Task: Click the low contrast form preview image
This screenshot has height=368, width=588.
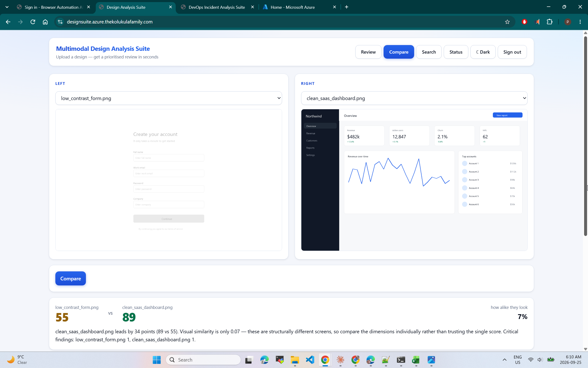Action: point(169,180)
